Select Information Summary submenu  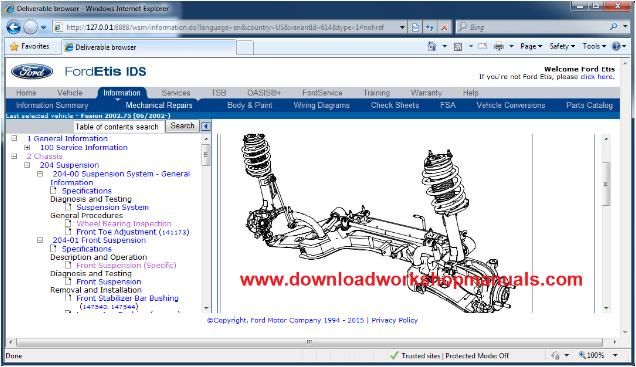coord(52,105)
